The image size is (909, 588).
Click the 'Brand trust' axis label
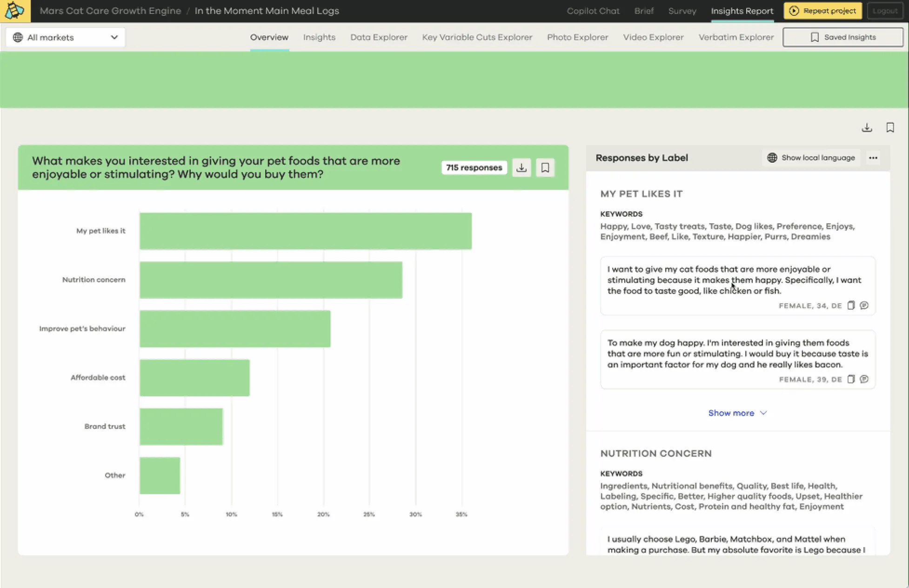(105, 427)
